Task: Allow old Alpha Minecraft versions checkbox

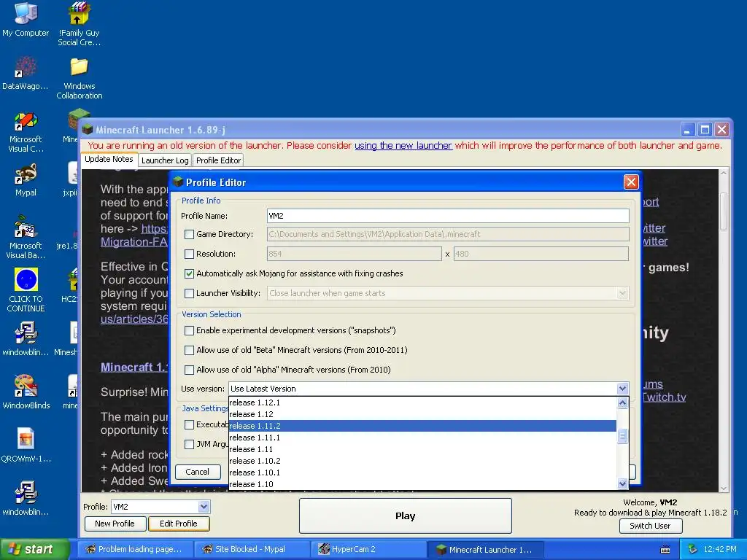Action: coord(189,370)
